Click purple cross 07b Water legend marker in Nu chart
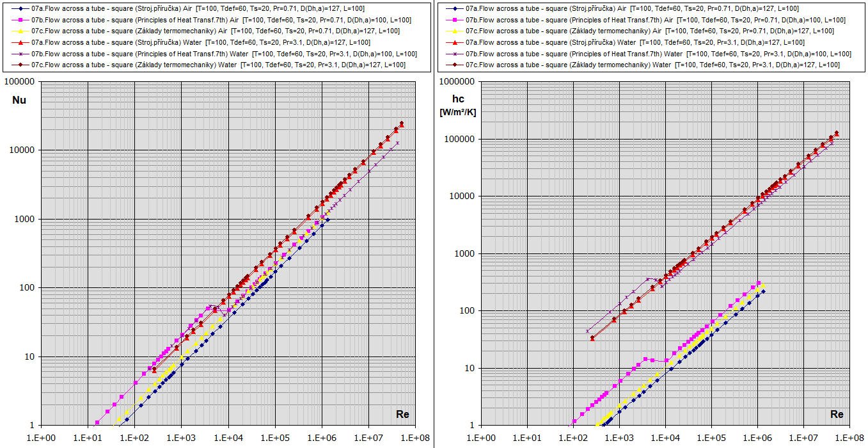Screen dimensions: 868x448 [x=20, y=54]
